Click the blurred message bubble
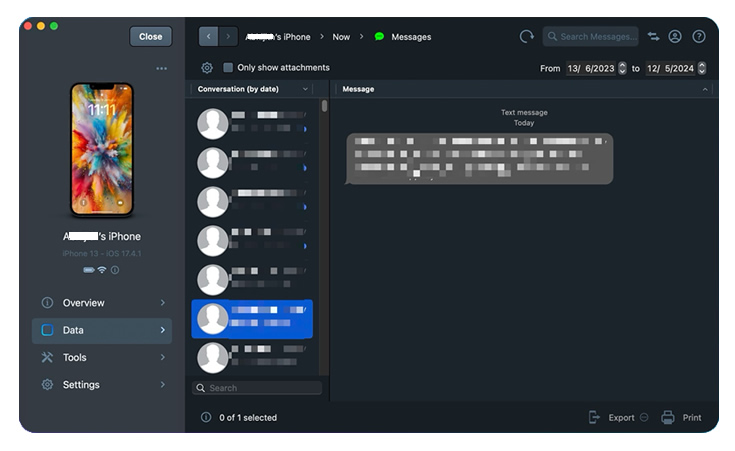Screen dimensions: 735x451 (480, 159)
